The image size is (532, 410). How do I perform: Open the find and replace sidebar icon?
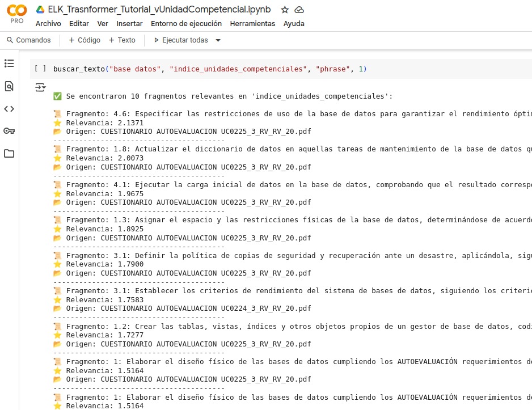point(9,86)
